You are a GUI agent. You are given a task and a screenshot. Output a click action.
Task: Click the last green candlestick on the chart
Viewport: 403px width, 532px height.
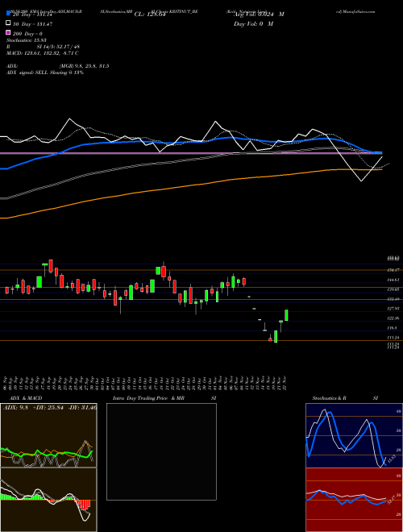(x=286, y=315)
